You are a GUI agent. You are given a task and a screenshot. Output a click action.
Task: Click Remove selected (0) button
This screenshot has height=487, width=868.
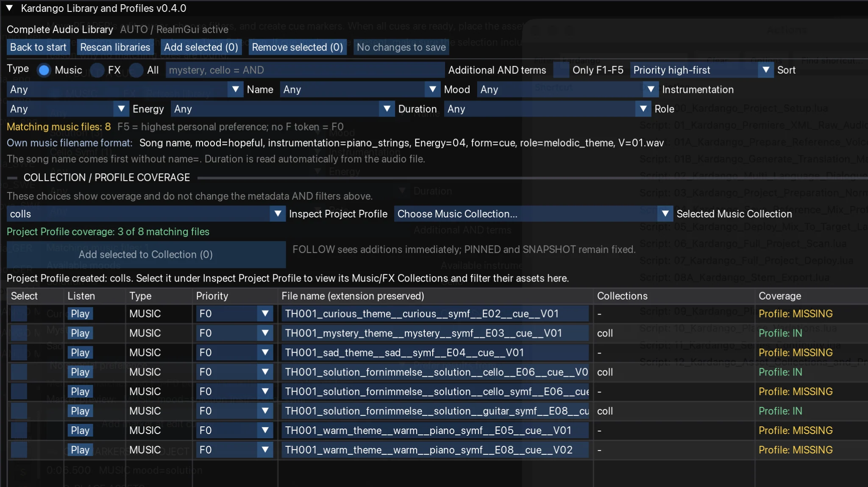(297, 47)
